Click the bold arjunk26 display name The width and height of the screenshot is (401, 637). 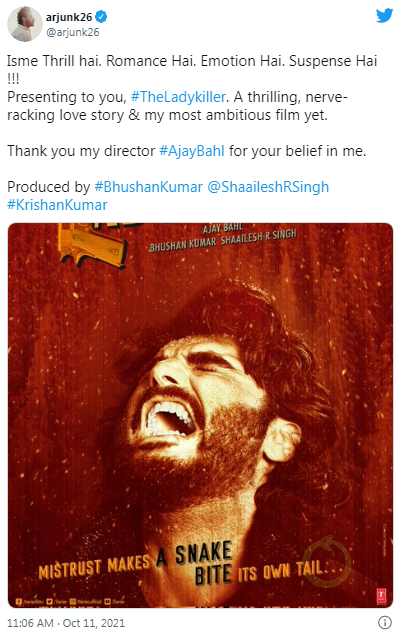pyautogui.click(x=69, y=17)
